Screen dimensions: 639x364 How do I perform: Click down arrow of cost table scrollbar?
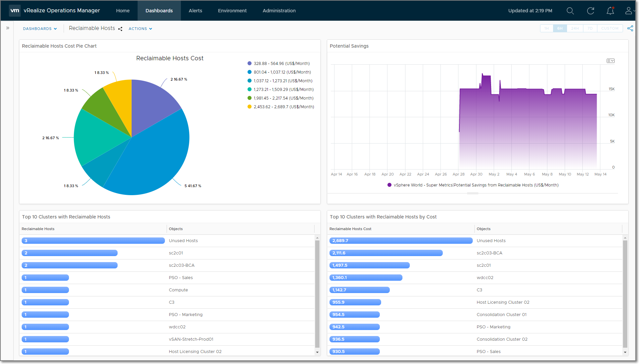[x=625, y=352]
